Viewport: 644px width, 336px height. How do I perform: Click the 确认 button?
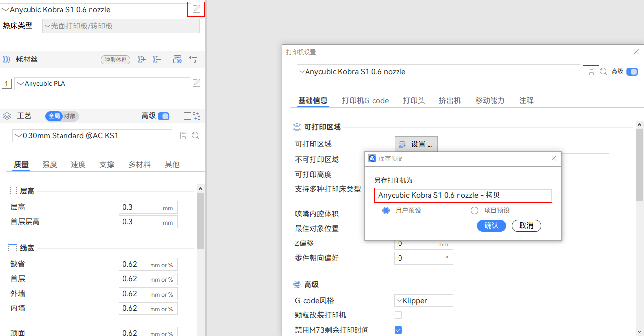click(491, 226)
